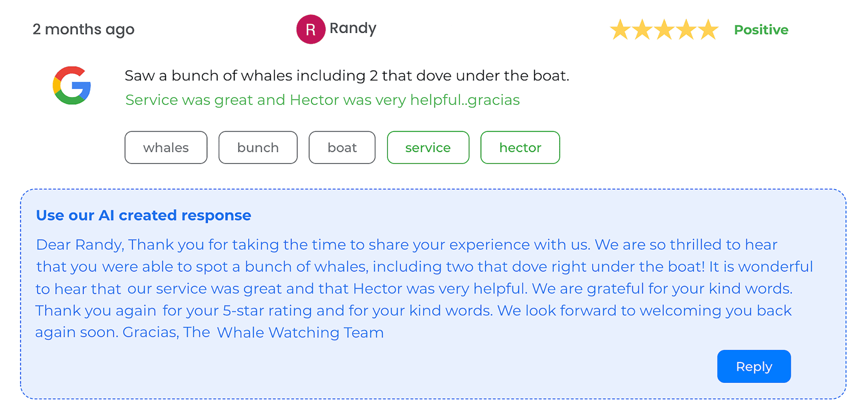The image size is (868, 420).
Task: Click Randy's red avatar circle
Action: pyautogui.click(x=311, y=29)
